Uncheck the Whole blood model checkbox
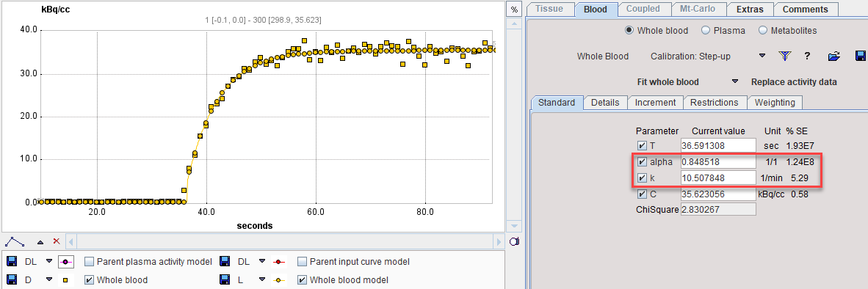 (x=303, y=279)
